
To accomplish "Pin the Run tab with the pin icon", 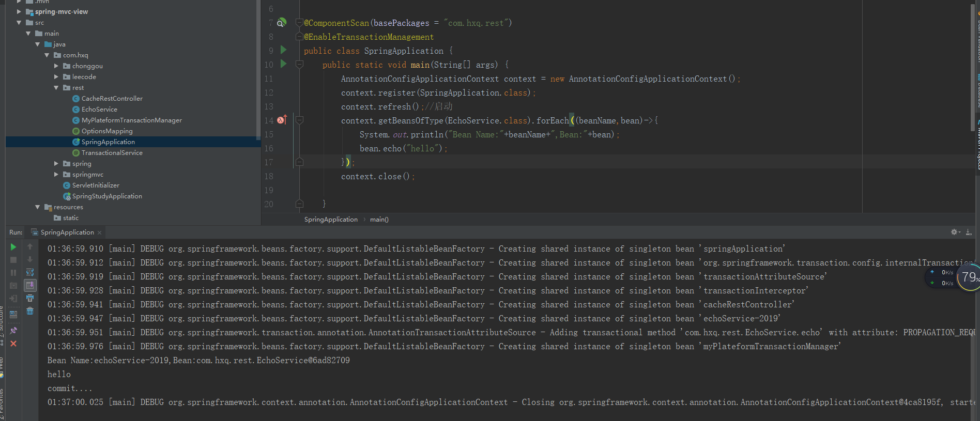I will [x=13, y=330].
